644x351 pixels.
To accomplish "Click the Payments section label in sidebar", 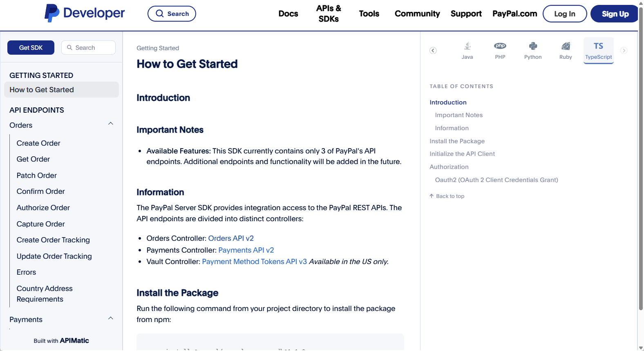I will click(26, 320).
